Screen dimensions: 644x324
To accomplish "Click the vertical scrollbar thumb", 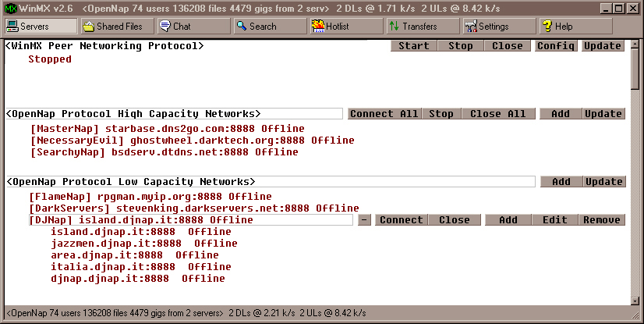I will tap(635, 68).
